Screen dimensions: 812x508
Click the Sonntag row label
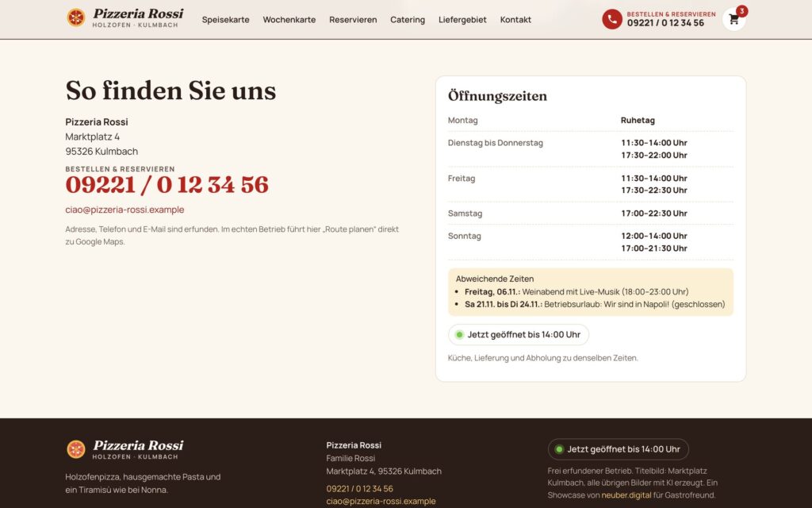tap(465, 236)
